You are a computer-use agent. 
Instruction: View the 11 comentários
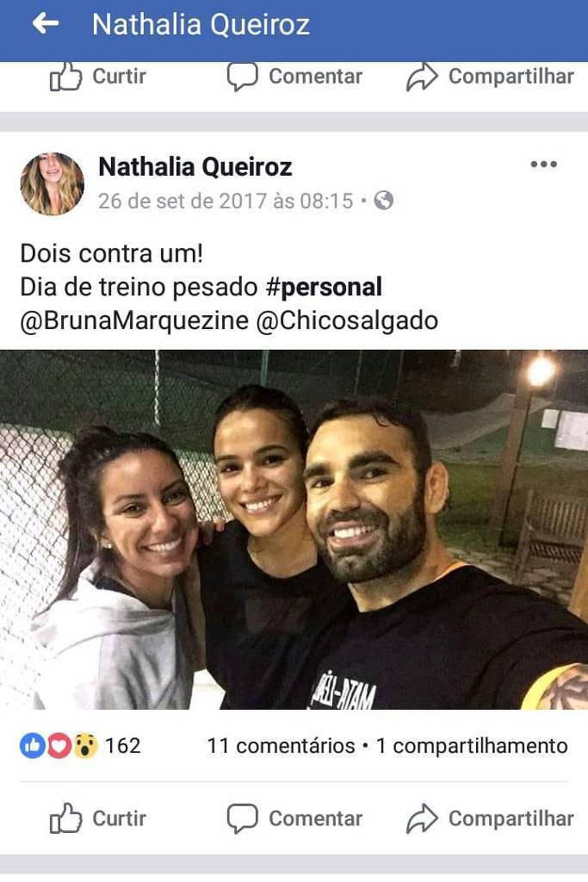tap(281, 746)
